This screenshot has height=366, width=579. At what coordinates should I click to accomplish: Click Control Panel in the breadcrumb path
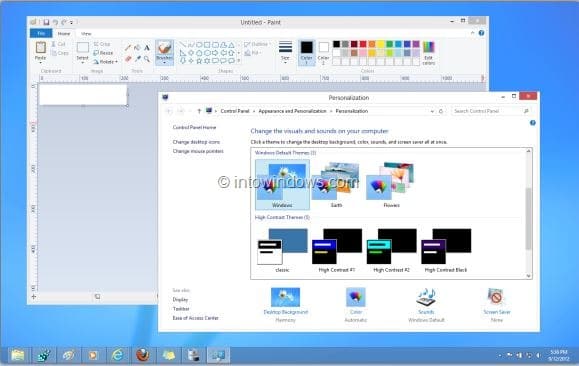(x=235, y=111)
